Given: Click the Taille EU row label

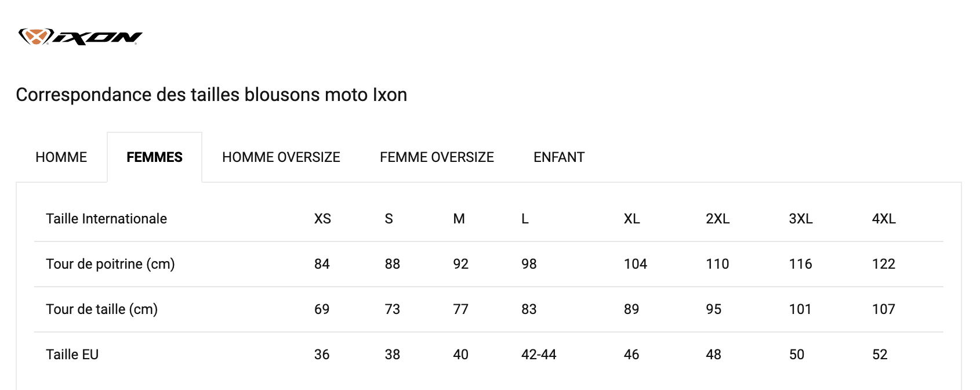Looking at the screenshot, I should click(x=72, y=355).
